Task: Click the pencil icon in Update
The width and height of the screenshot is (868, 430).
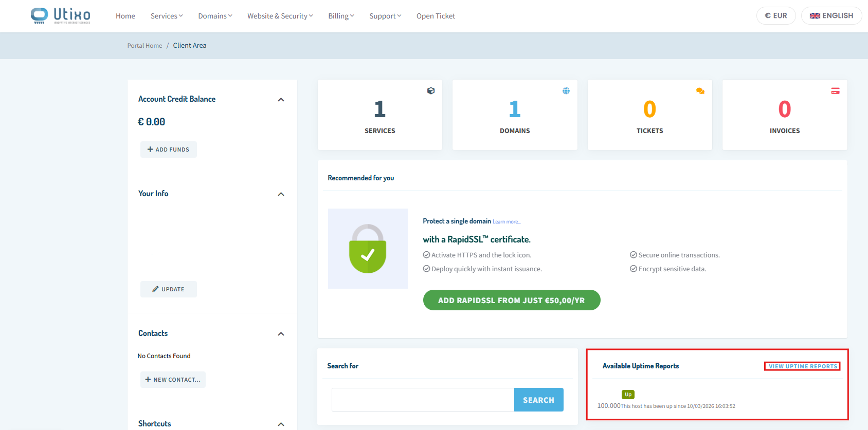Action: (x=155, y=289)
